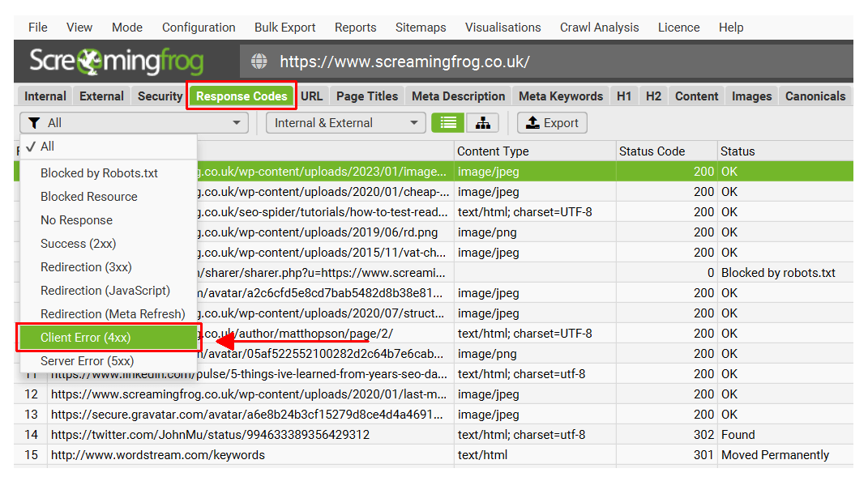Filter by Client Error (4xx)
Viewport: 868px width, 481px height.
(109, 338)
